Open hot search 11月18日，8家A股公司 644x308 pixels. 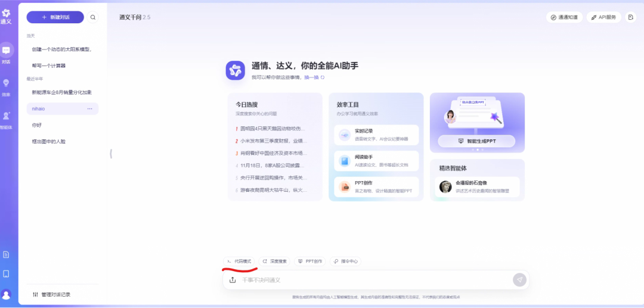coord(273,166)
